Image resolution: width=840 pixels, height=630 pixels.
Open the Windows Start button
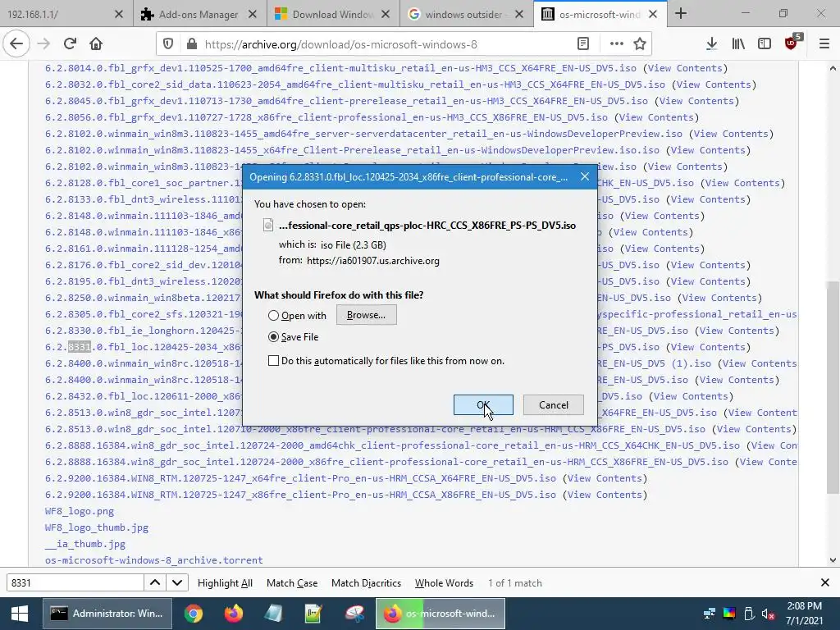20,614
